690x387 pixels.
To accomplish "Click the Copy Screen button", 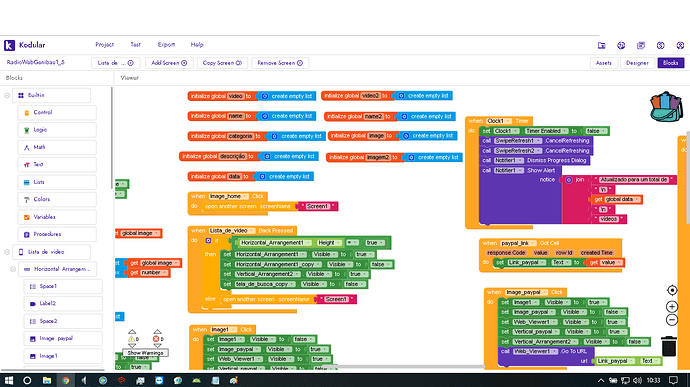I will click(222, 63).
